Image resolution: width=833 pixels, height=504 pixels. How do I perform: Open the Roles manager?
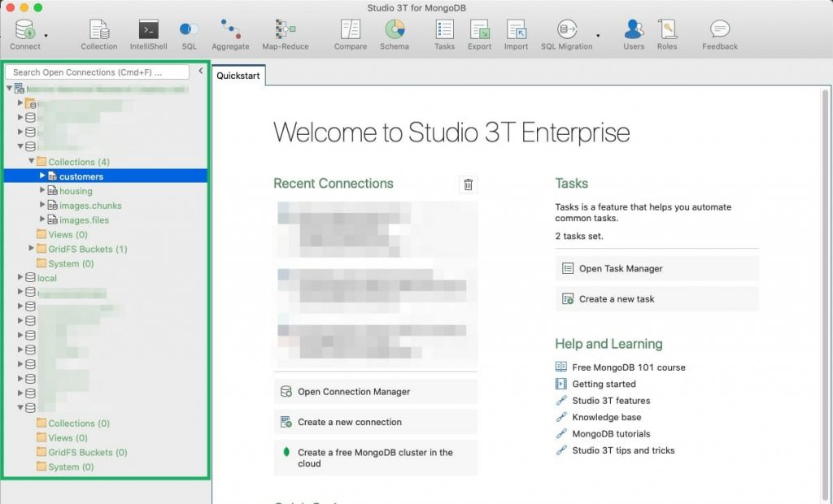667,34
